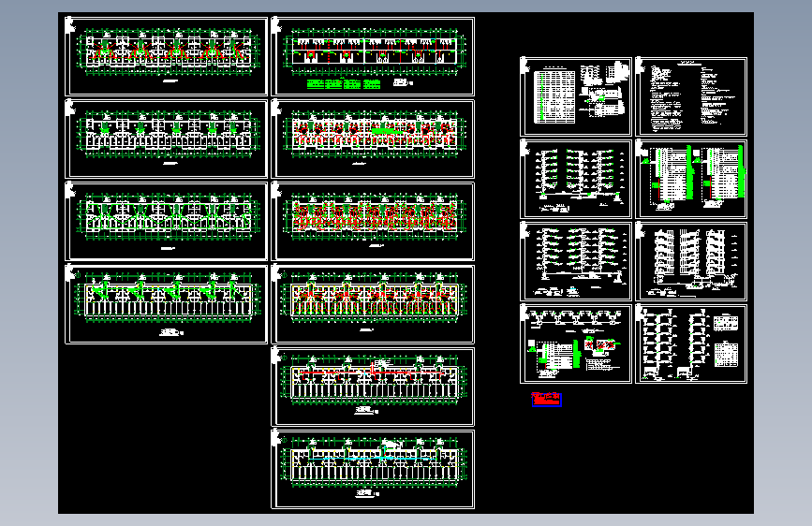
Task: Click the red and blue stamp below the right group
Action: click(x=546, y=399)
